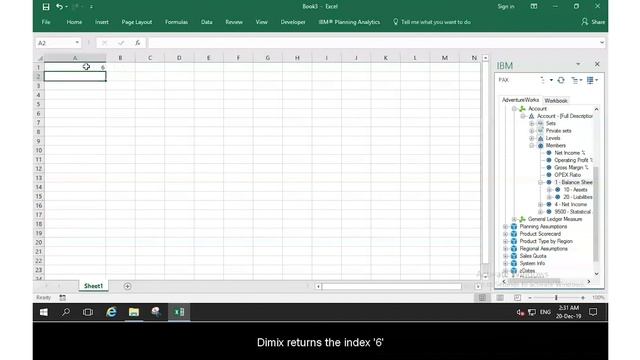Select the AdventureWorks tab
This screenshot has width=640, height=360.
pyautogui.click(x=520, y=100)
